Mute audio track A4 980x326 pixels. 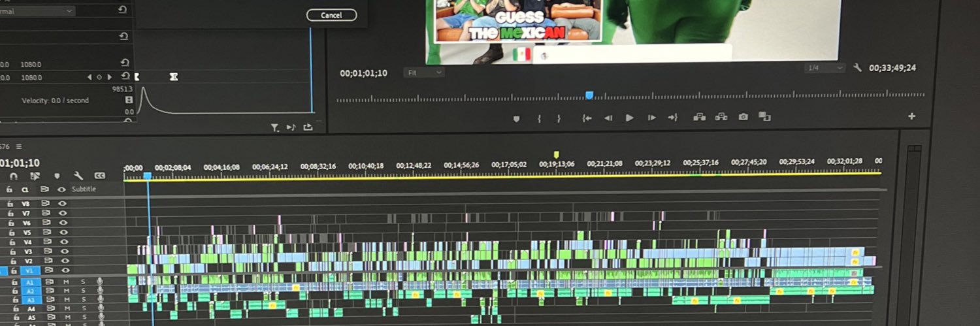click(x=67, y=308)
